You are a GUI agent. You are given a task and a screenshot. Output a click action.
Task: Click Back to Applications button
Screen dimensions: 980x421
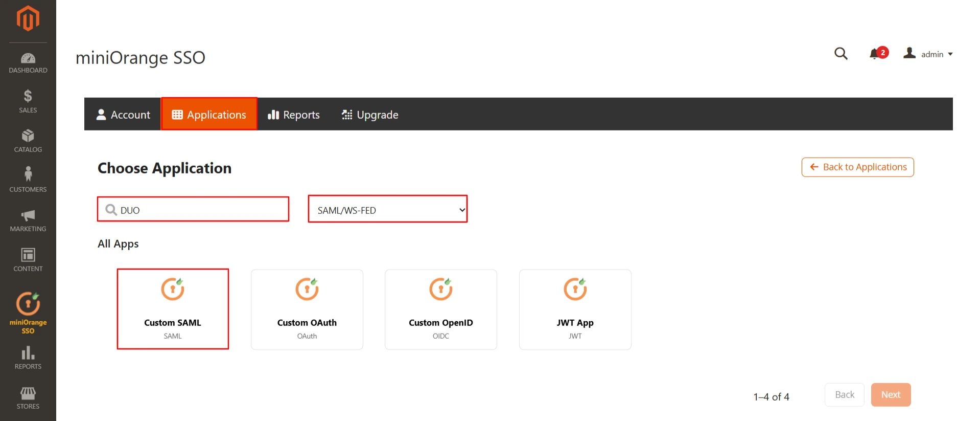(x=858, y=167)
